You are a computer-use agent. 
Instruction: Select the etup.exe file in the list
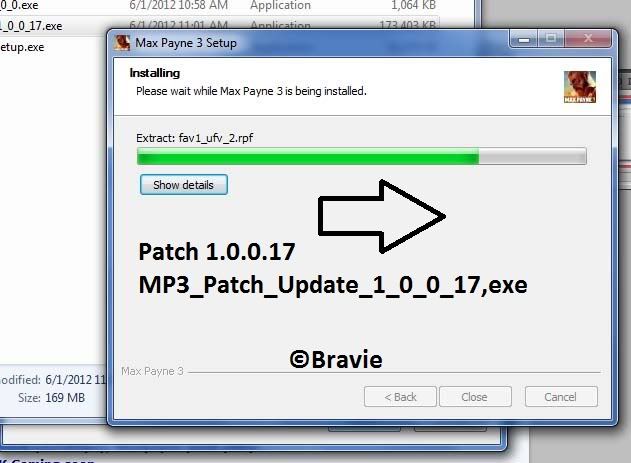pos(22,47)
